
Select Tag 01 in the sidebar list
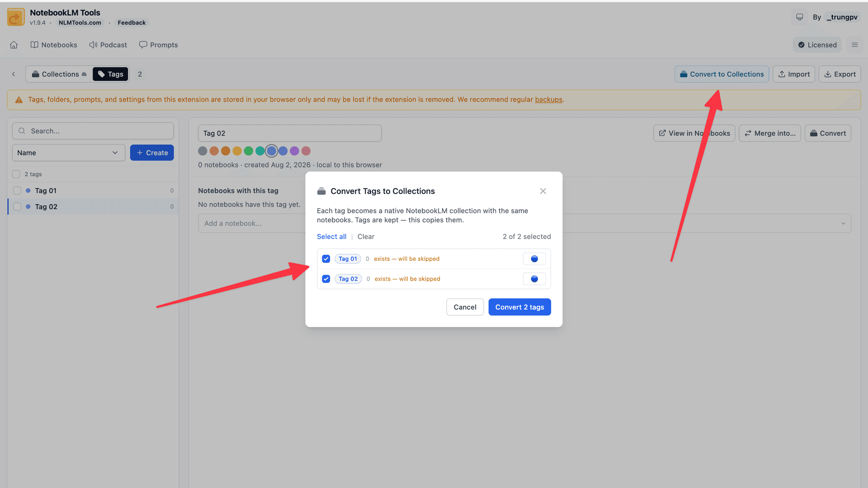[93, 191]
